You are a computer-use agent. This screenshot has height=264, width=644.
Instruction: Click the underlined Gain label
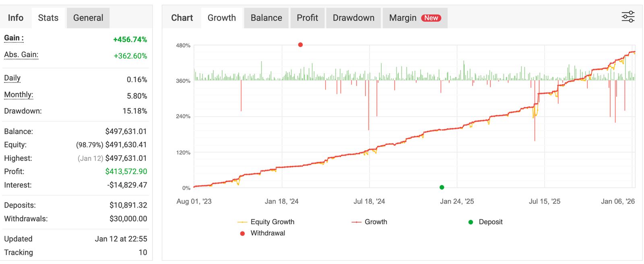coord(14,38)
